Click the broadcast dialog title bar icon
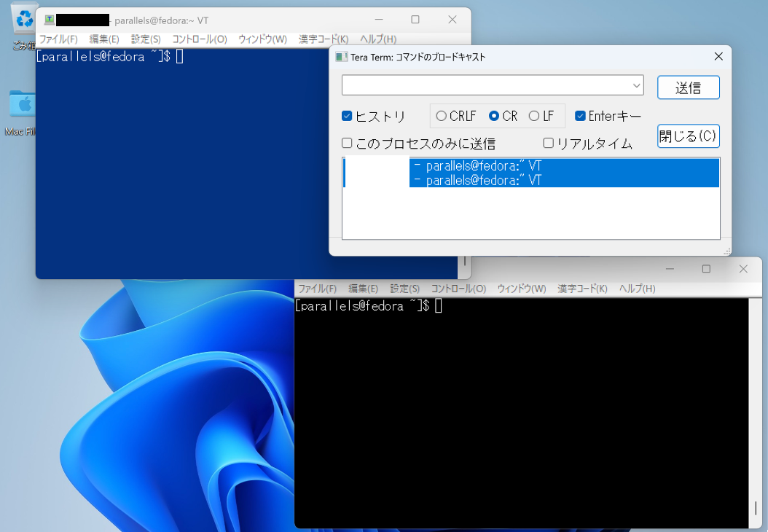 point(342,57)
